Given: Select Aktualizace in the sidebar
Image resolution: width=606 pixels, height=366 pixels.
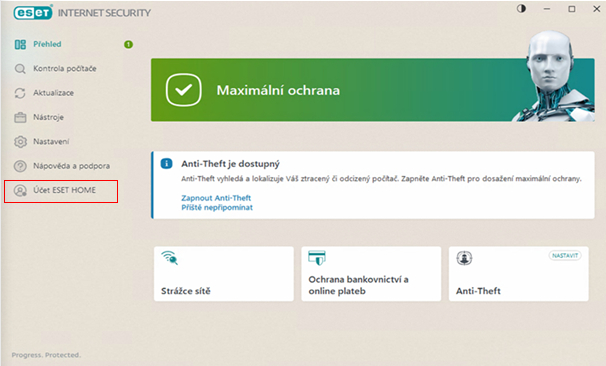Looking at the screenshot, I should pos(53,93).
